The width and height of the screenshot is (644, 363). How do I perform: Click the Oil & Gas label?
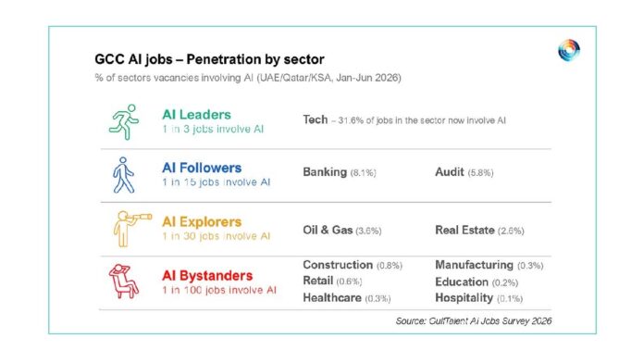pyautogui.click(x=328, y=230)
